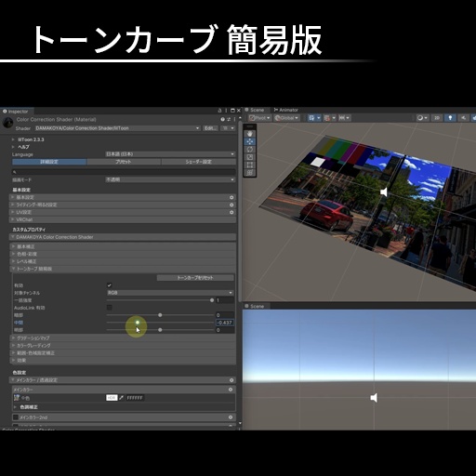Click the gear icon on 基本設定 row

pos(231,197)
